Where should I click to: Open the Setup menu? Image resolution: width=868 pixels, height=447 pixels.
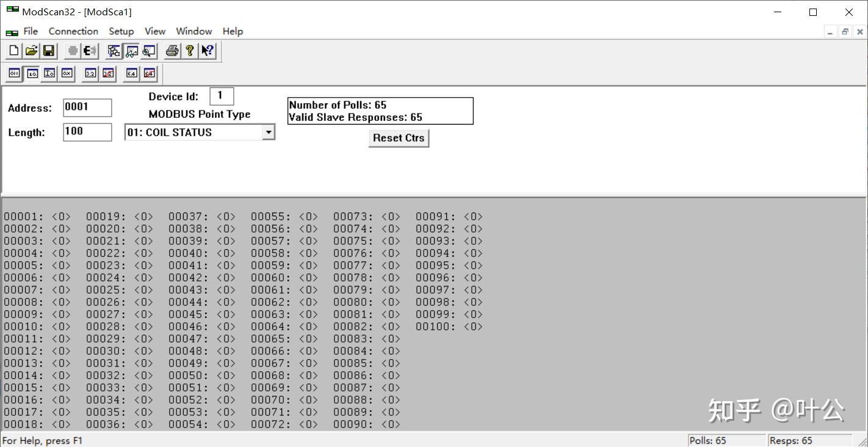point(121,31)
